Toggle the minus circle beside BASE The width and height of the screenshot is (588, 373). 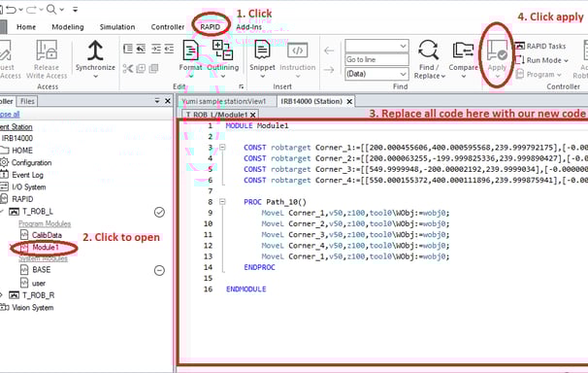coord(159,270)
